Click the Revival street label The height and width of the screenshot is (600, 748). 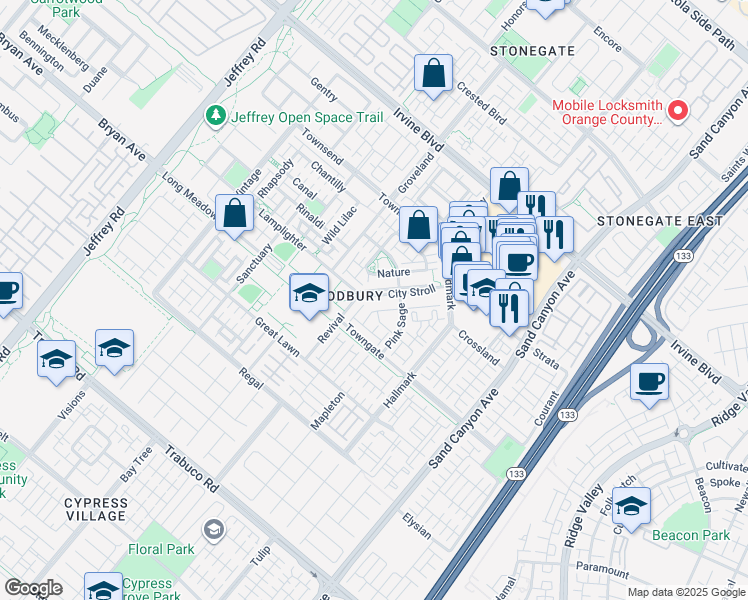(x=331, y=328)
